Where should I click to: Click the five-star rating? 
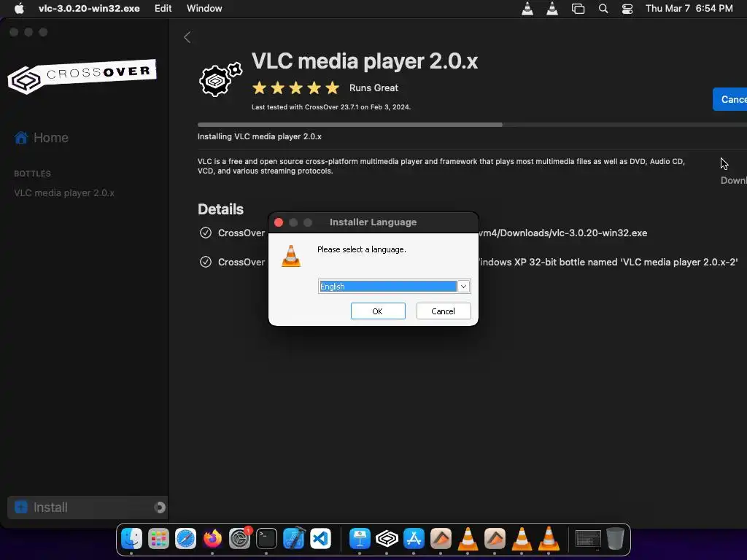point(296,87)
